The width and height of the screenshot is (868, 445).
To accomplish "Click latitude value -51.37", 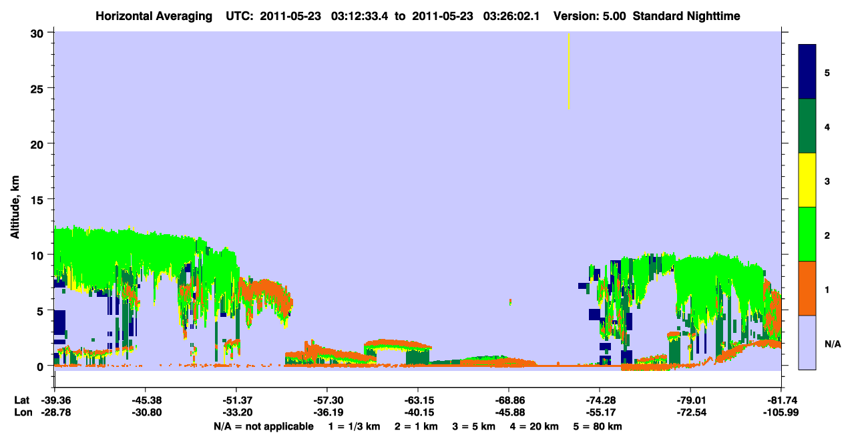I will (x=236, y=400).
